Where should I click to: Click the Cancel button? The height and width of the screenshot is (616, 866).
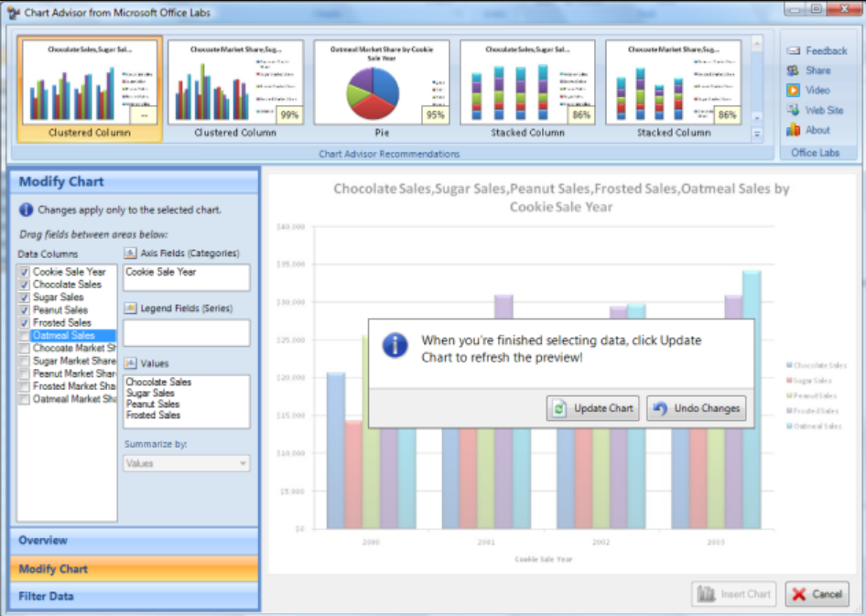click(x=817, y=594)
